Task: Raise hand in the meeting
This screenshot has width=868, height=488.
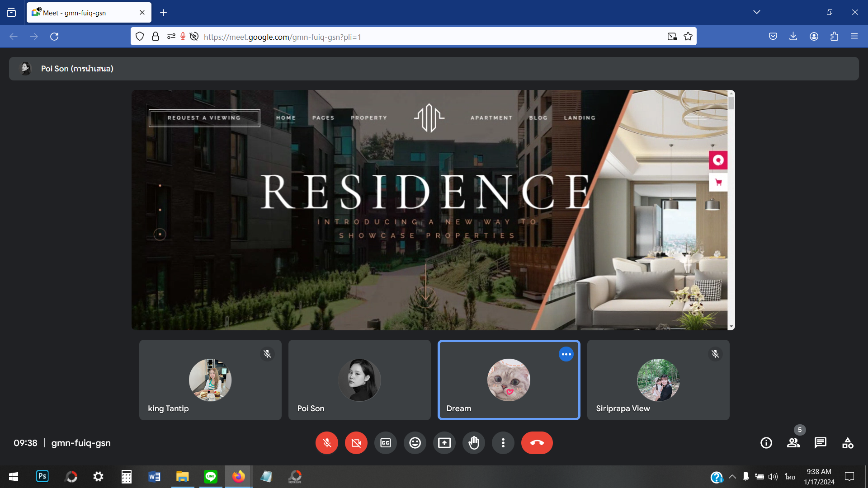Action: [473, 443]
